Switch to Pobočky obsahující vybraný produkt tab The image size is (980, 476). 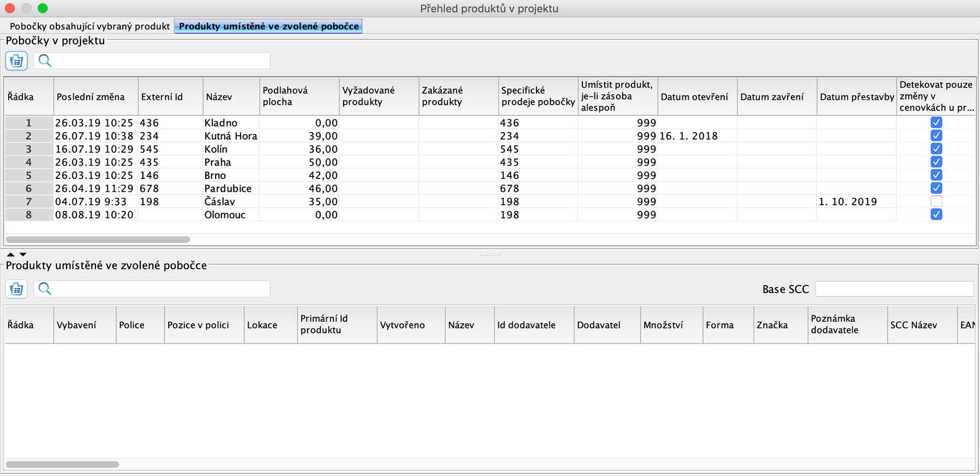[x=90, y=26]
